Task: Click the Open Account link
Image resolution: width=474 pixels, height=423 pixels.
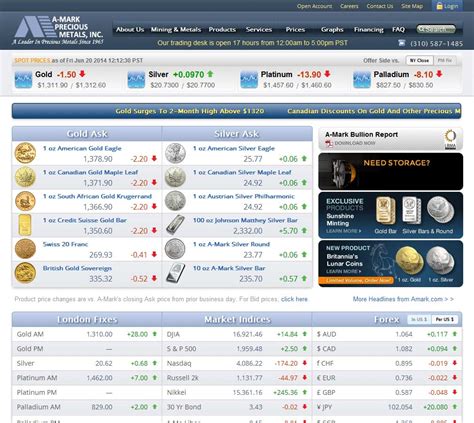Action: click(314, 6)
